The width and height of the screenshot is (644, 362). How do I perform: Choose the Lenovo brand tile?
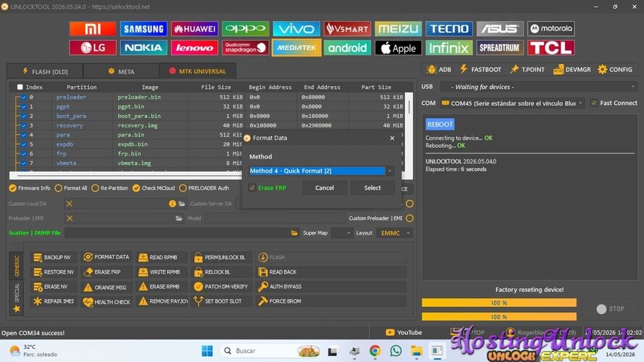point(195,48)
